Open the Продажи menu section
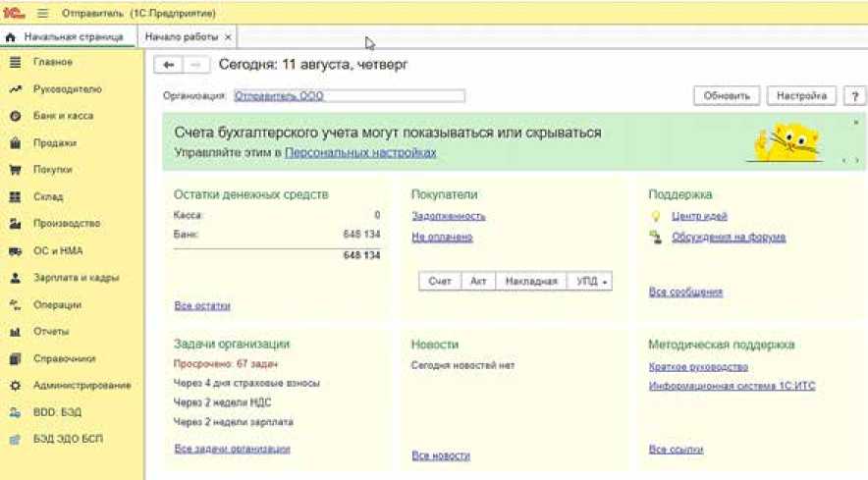Viewport: 868px width, 480px height. point(55,143)
